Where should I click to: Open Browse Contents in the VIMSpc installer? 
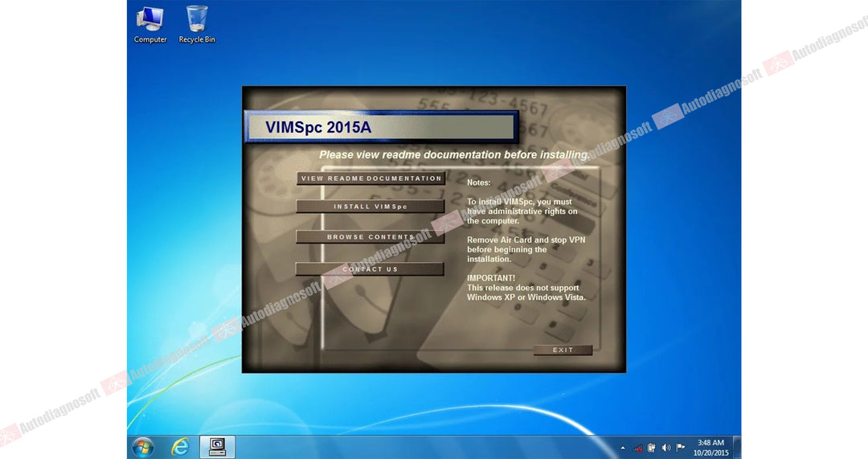[371, 237]
